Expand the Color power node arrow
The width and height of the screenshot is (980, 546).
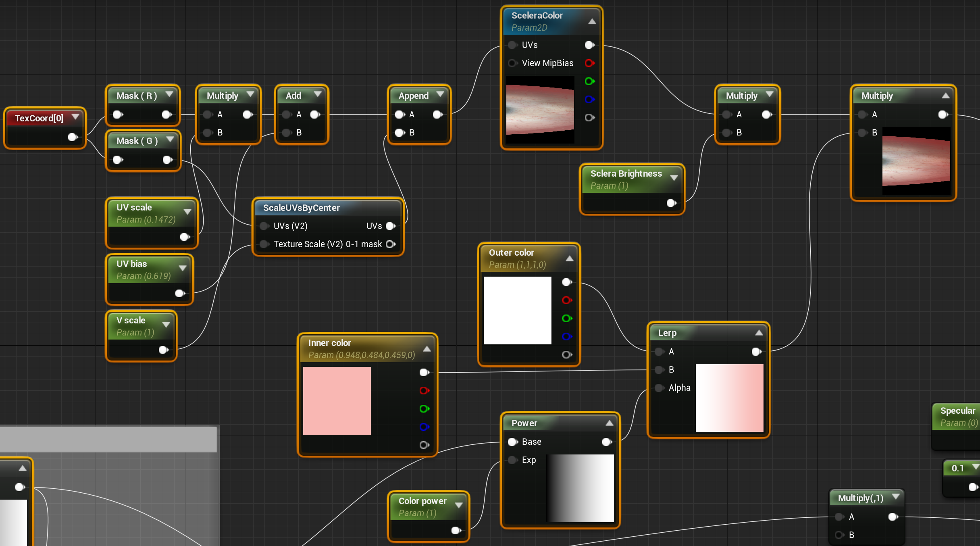(458, 505)
